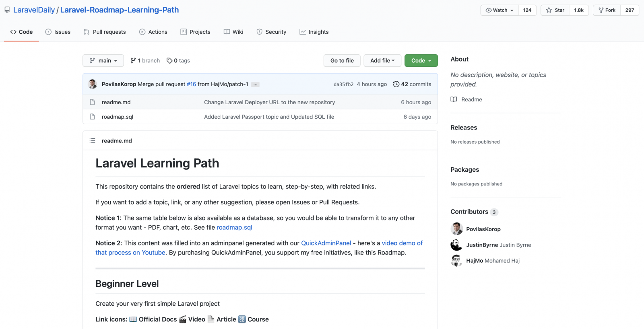Click JustinByrne's contributor avatar
The image size is (644, 329).
coord(456,245)
